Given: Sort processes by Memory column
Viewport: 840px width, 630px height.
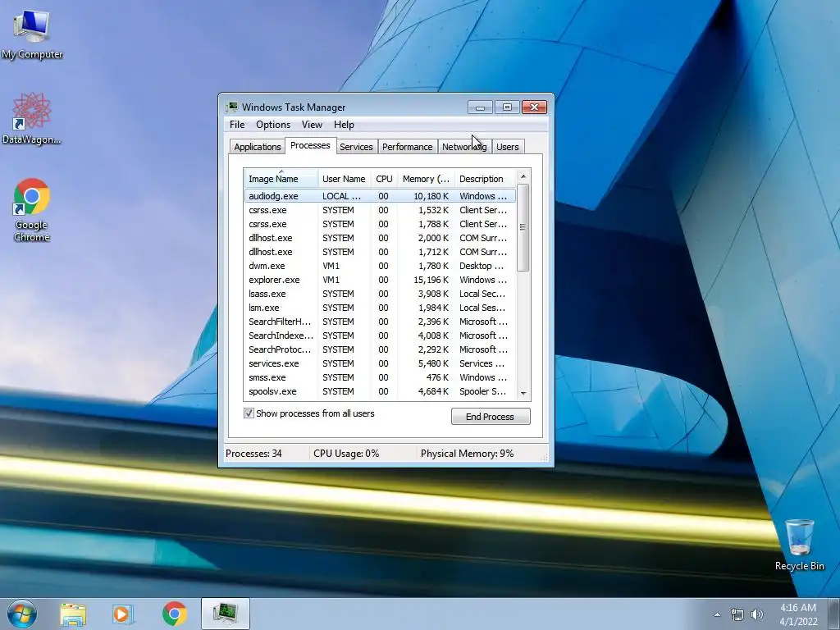Looking at the screenshot, I should [x=426, y=178].
